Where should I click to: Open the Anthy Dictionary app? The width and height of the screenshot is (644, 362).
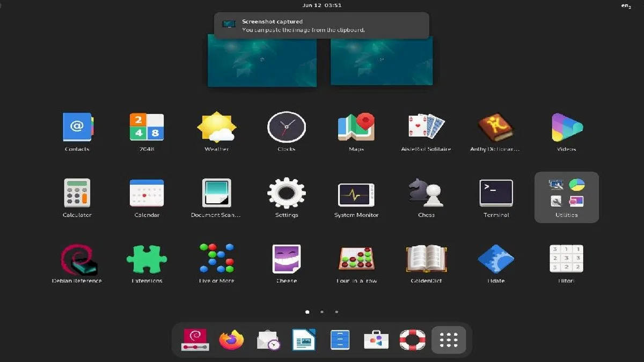496,132
